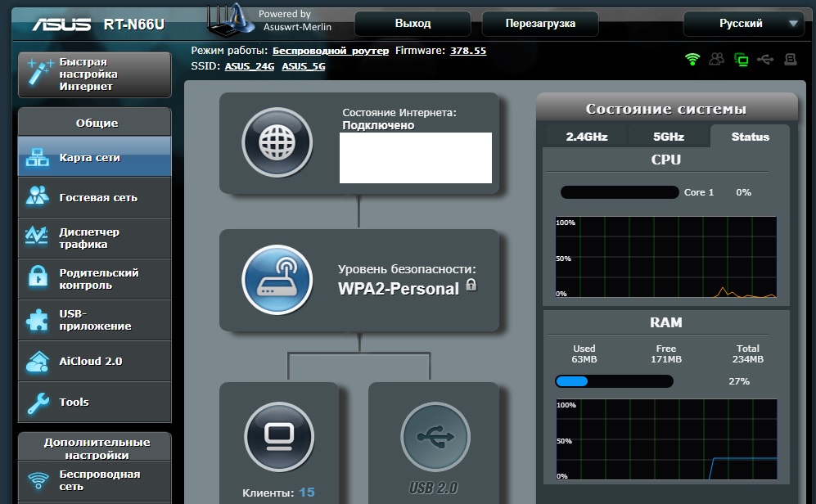Image resolution: width=816 pixels, height=504 pixels.
Task: Click the parental control padlock icon
Action: (38, 276)
